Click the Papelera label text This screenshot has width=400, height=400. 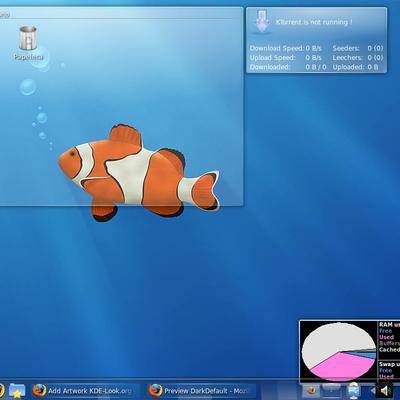(29, 57)
